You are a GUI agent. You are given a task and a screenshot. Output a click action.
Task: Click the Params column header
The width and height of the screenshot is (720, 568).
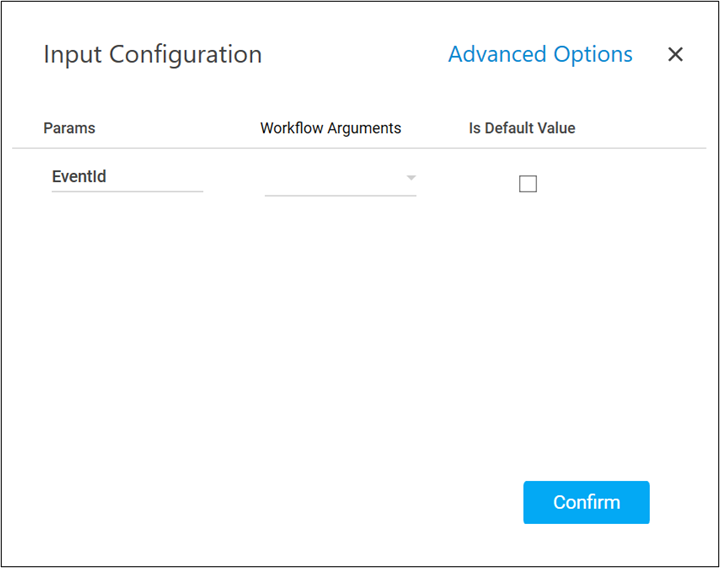click(70, 128)
